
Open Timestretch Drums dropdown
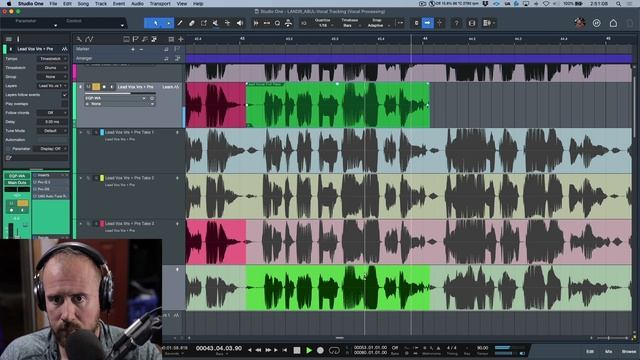click(x=52, y=68)
